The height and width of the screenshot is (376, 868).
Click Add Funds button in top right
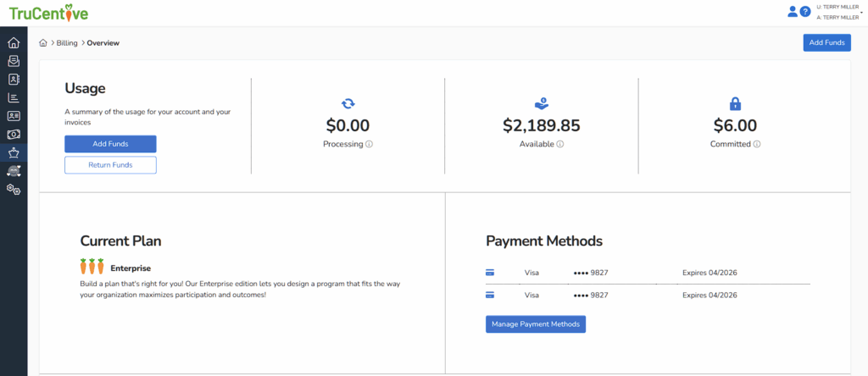(826, 43)
